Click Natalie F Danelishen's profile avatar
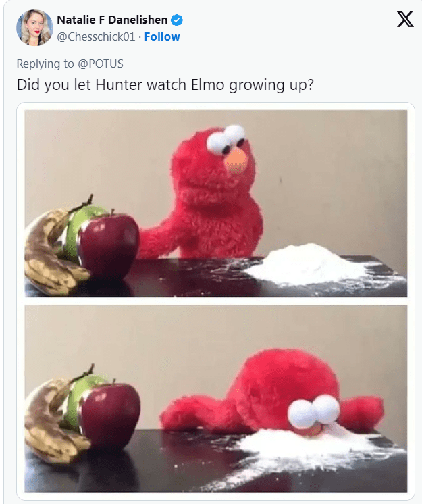 [x=34, y=28]
